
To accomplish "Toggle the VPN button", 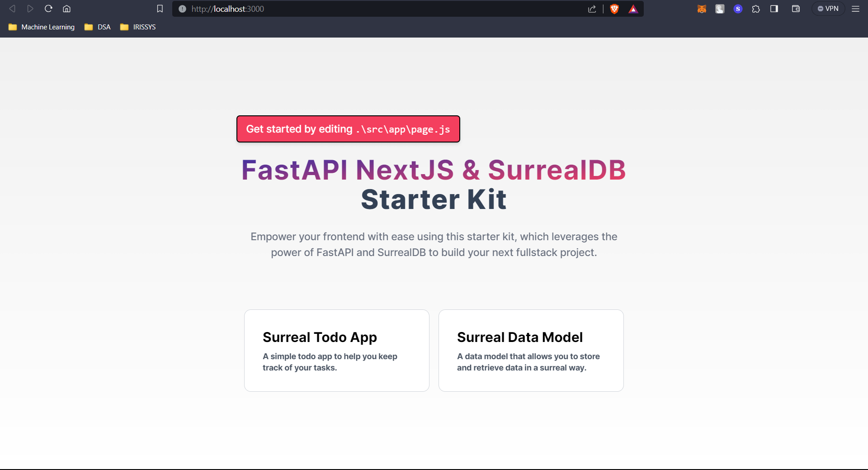I will point(828,9).
